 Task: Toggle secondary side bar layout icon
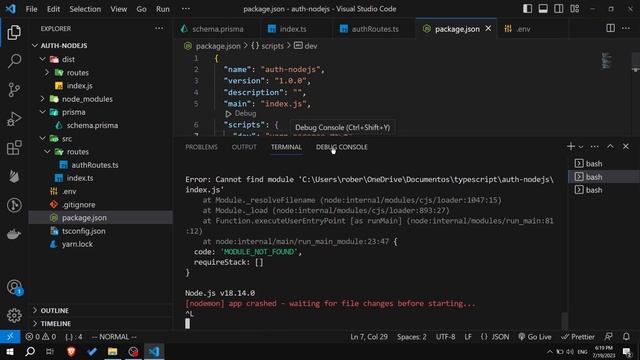(x=558, y=9)
